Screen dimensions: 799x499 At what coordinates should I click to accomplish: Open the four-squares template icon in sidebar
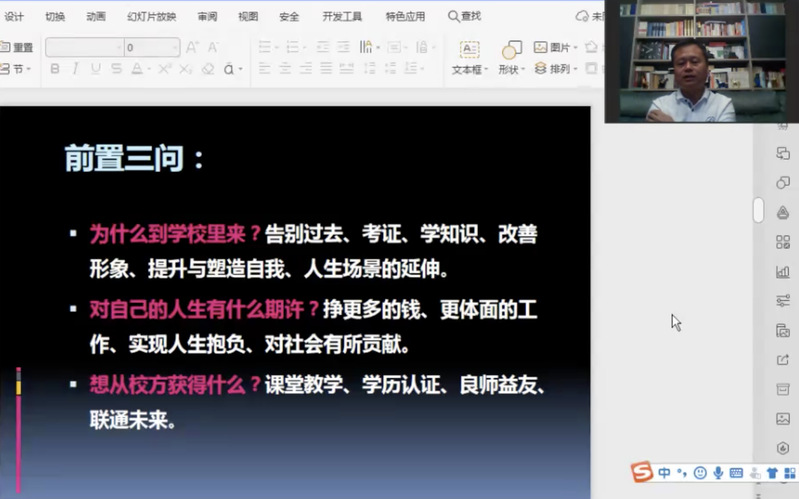click(x=783, y=242)
